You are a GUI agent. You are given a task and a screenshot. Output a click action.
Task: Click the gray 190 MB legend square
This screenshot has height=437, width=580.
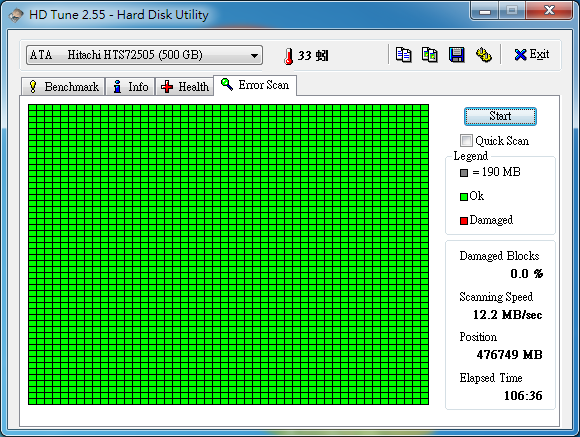464,173
